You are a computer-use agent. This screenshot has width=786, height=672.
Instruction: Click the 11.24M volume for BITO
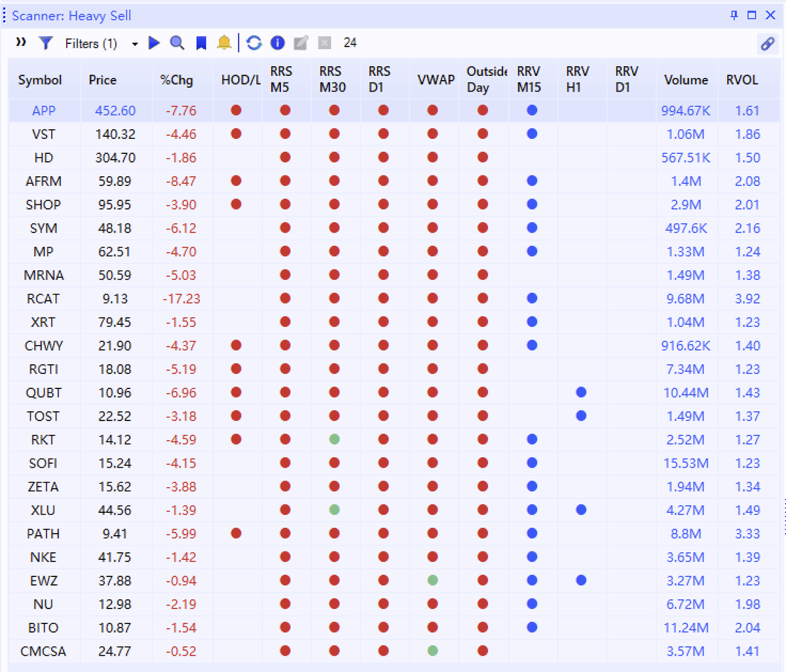(686, 628)
